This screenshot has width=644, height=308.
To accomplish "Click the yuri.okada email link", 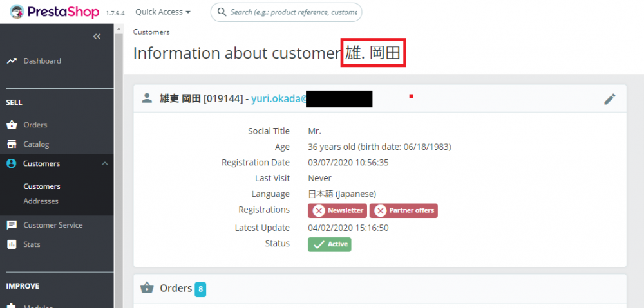I will click(279, 99).
